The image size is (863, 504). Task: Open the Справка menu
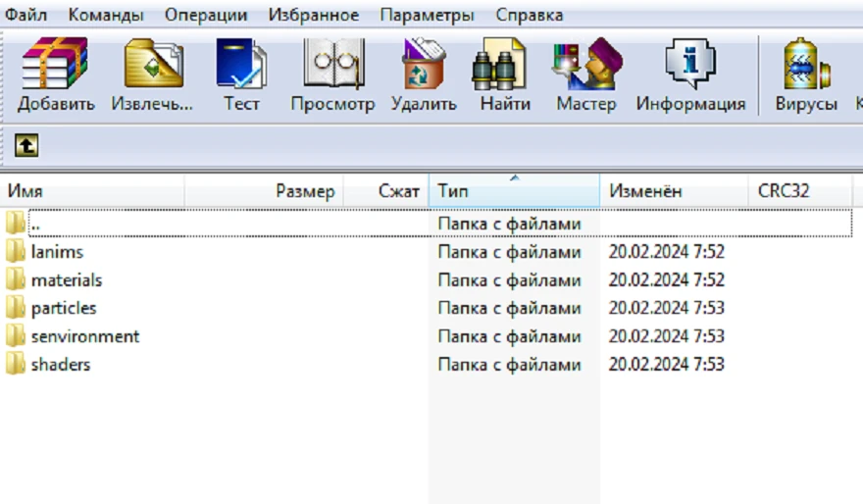[529, 15]
